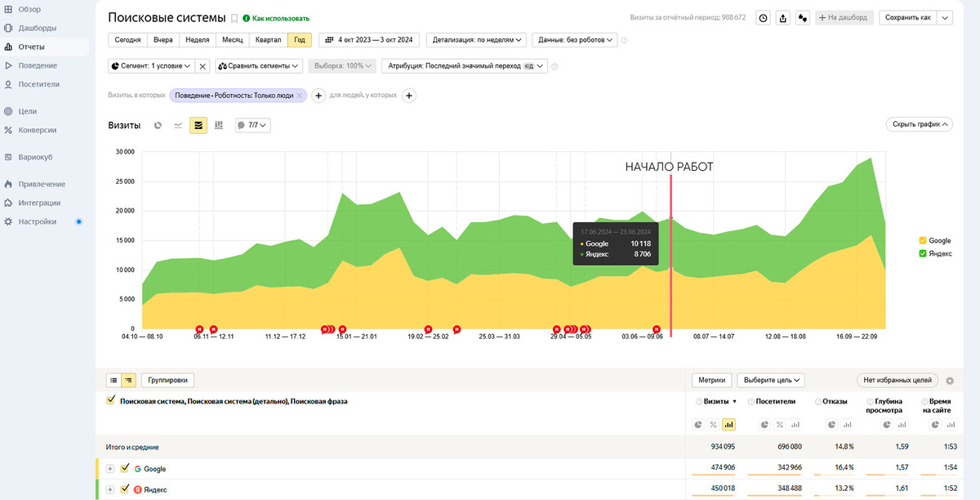
Task: Remove the Только люди condition chip
Action: (x=300, y=96)
